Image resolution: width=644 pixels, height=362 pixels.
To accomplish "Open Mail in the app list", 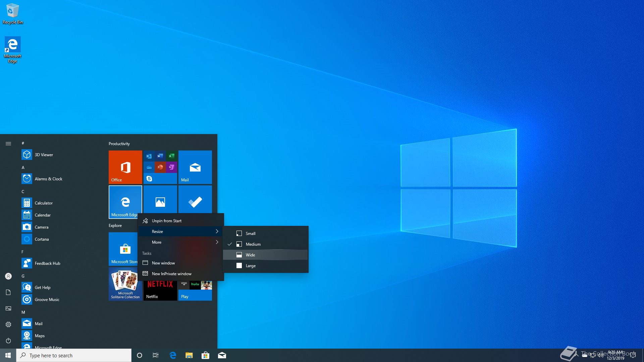I will click(61, 324).
